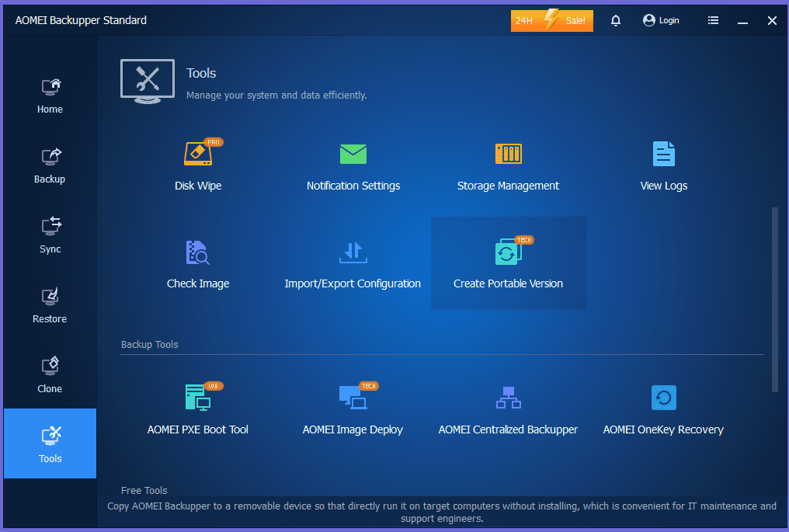The width and height of the screenshot is (789, 532).
Task: Click the Login account button
Action: click(x=661, y=21)
